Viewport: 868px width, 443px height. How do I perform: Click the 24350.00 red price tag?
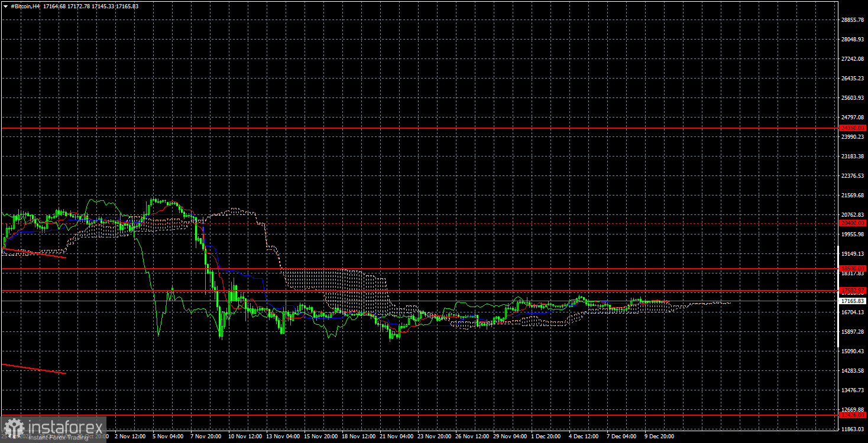tap(853, 128)
